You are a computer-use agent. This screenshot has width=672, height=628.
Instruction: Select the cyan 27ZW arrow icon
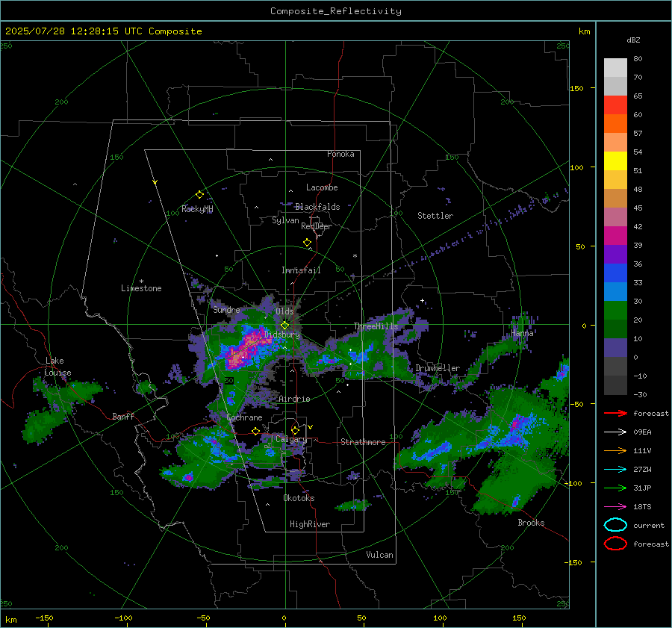point(615,470)
